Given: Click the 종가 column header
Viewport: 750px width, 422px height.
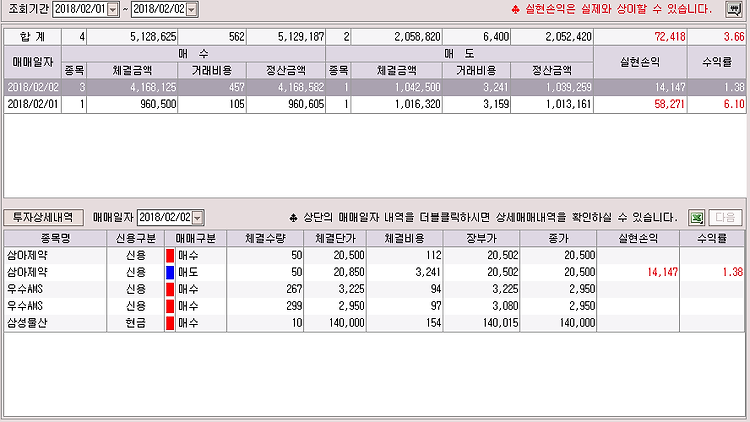Looking at the screenshot, I should [558, 238].
